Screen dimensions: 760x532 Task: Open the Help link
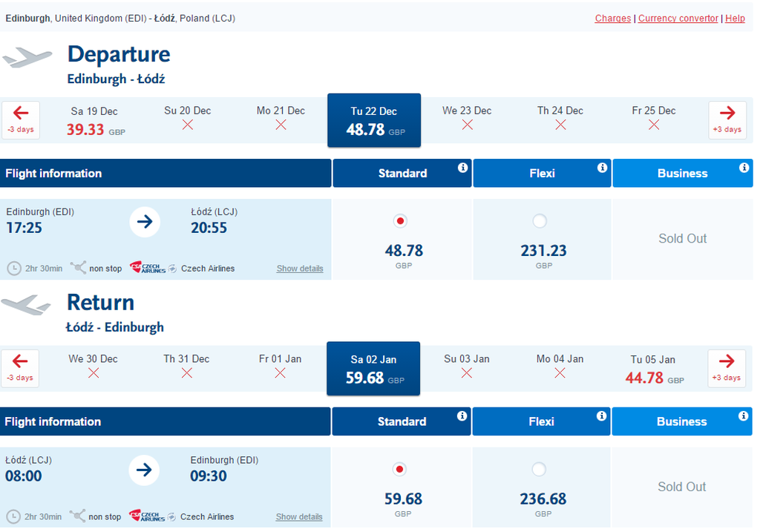(x=735, y=19)
